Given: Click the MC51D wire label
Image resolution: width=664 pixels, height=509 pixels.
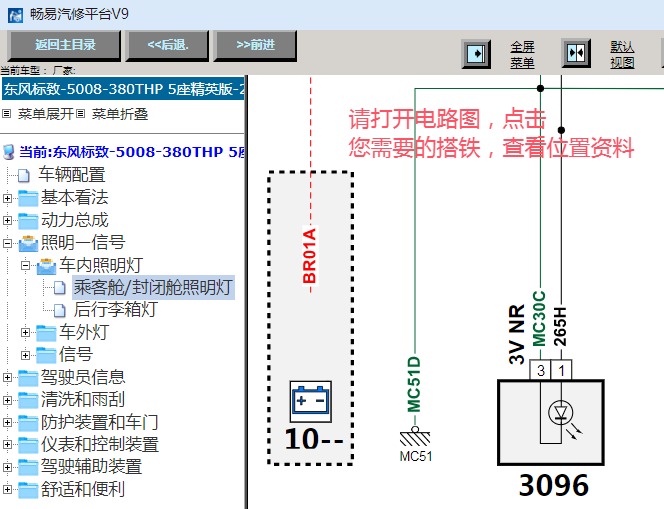Looking at the screenshot, I should click(x=414, y=385).
